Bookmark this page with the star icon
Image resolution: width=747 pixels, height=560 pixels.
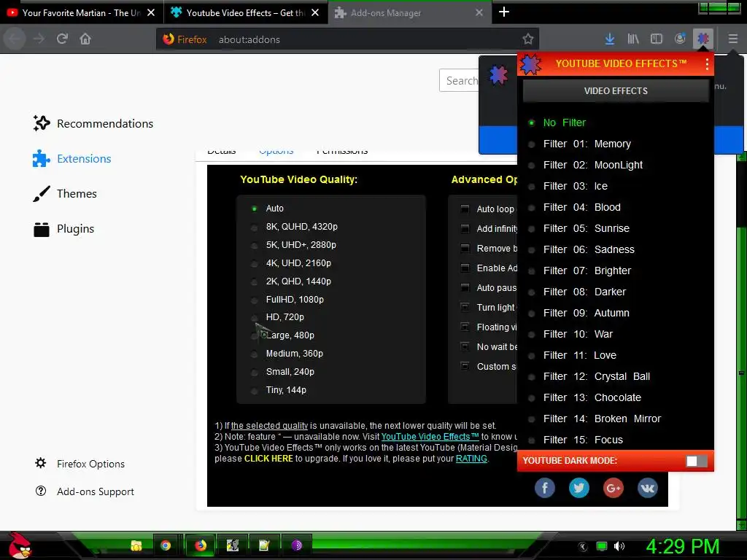527,39
